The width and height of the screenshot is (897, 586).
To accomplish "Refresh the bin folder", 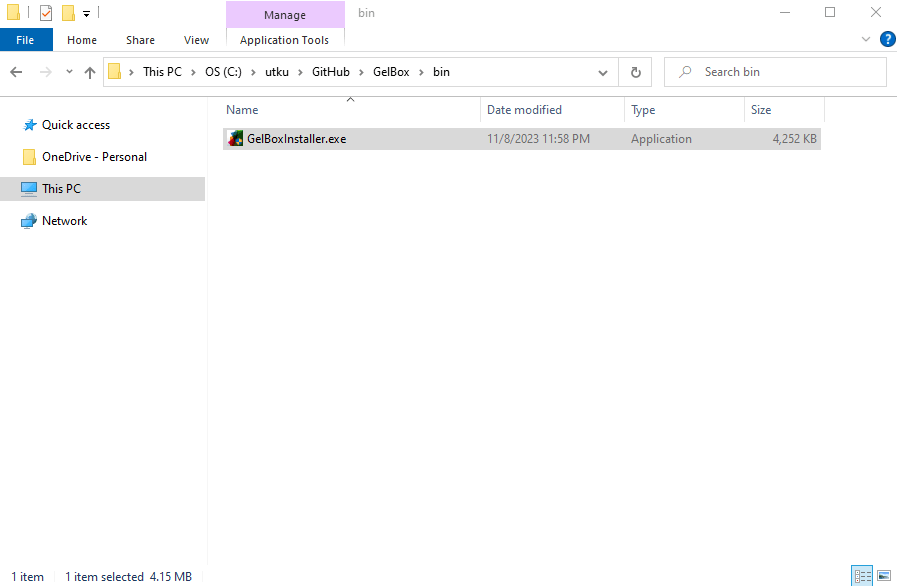I will (x=636, y=72).
